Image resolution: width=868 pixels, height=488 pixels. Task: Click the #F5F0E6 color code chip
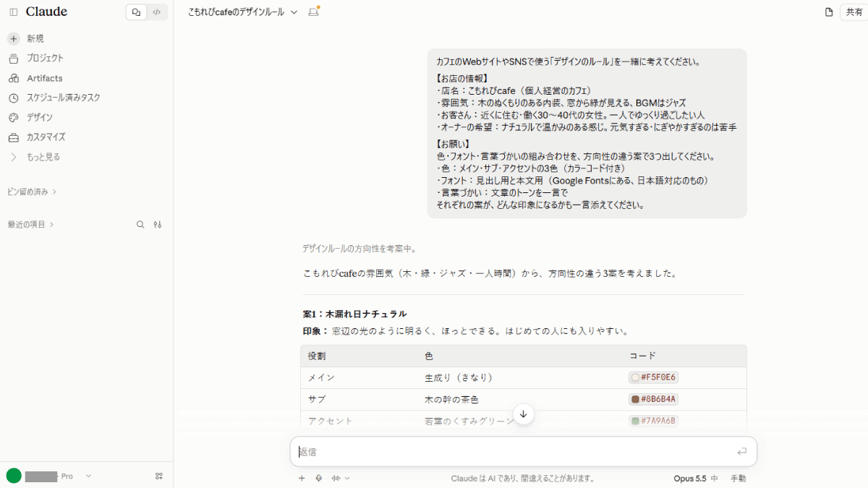(x=654, y=377)
